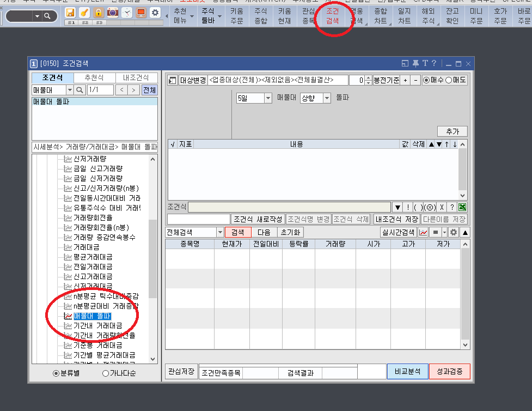Click the results table scrollbar down arrow
532x411 pixels.
pyautogui.click(x=465, y=344)
